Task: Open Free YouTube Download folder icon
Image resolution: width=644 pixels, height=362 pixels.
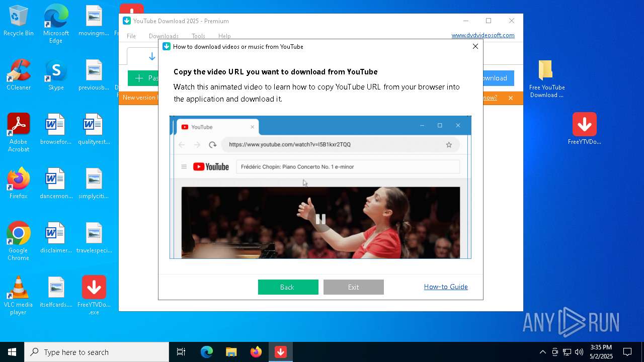Action: tap(547, 78)
